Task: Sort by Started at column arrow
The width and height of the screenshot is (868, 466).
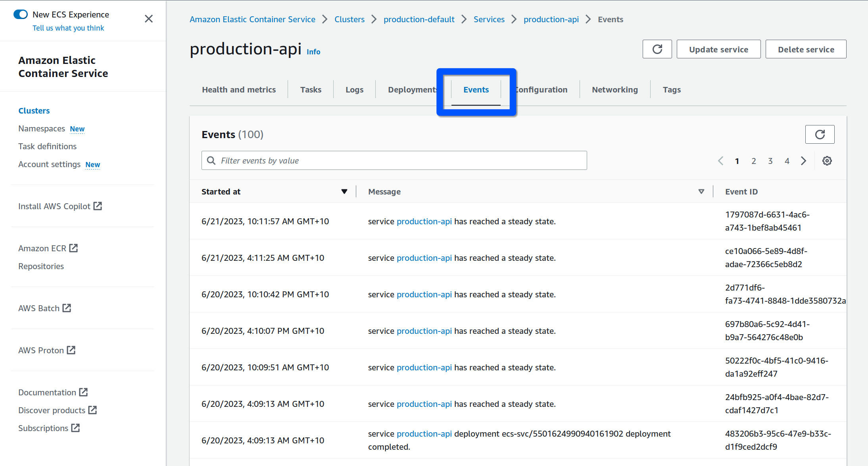Action: 344,192
